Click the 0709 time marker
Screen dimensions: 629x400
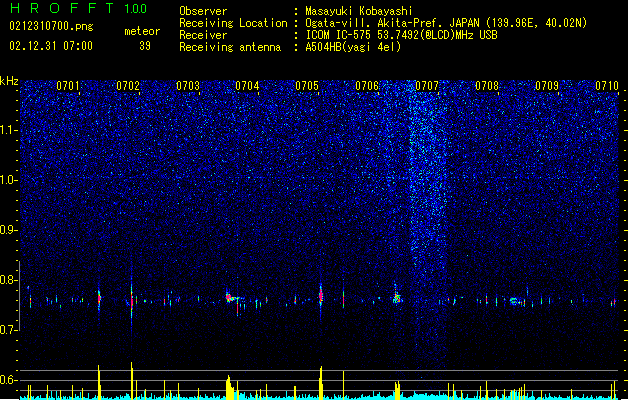[547, 86]
